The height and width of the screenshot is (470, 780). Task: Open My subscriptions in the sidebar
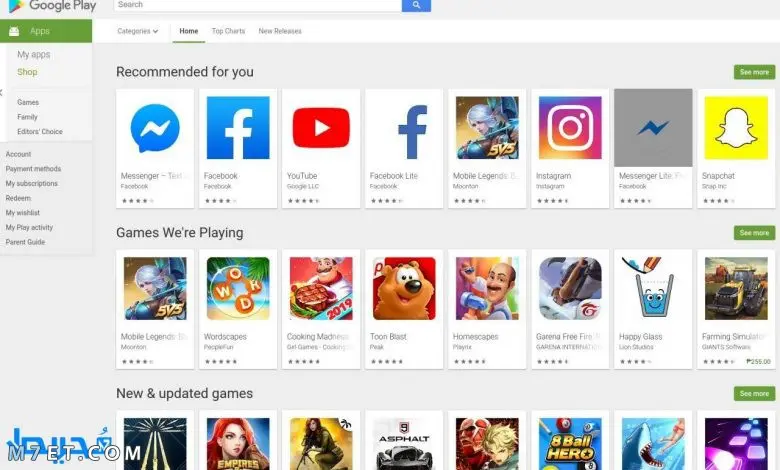[32, 184]
